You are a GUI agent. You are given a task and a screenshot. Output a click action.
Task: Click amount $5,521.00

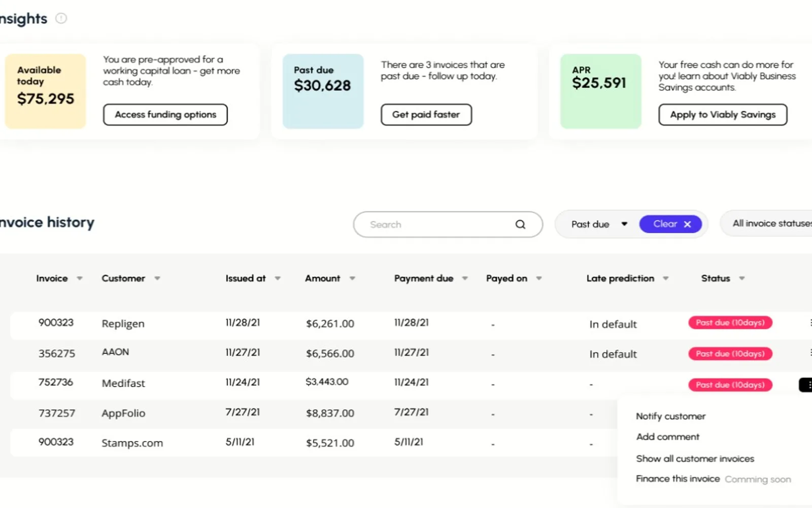(x=330, y=443)
